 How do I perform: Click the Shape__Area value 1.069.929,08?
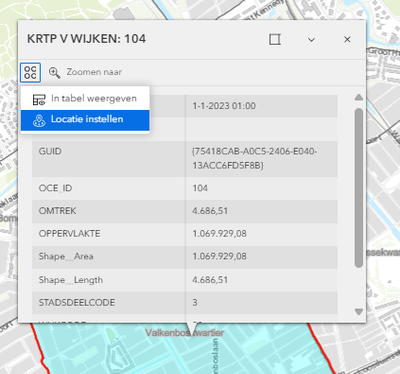[219, 256]
